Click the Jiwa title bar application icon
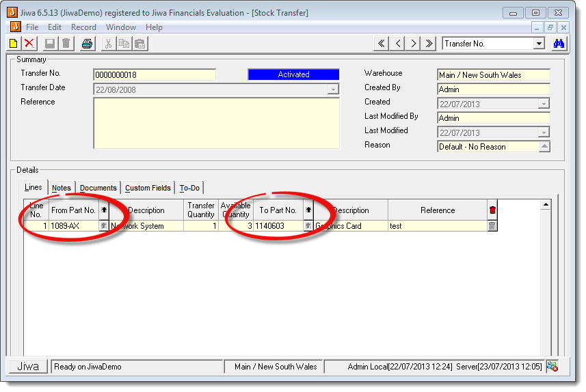Image resolution: width=586 pixels, height=392 pixels. pyautogui.click(x=12, y=12)
